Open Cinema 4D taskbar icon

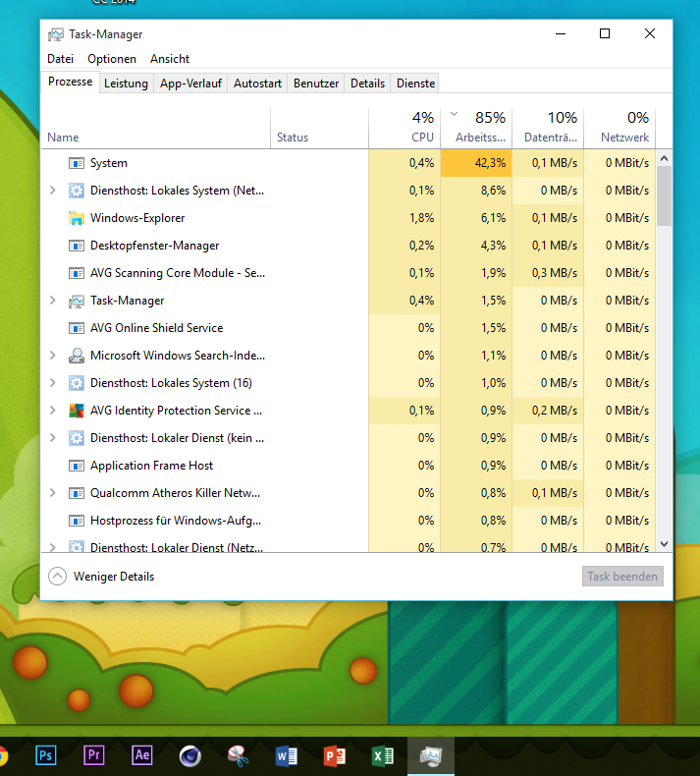189,756
